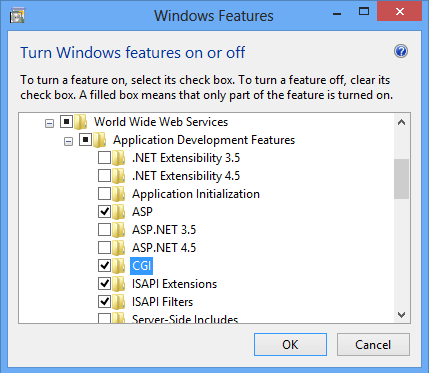Check the Application Initialization checkbox
The height and width of the screenshot is (373, 429).
pos(104,194)
